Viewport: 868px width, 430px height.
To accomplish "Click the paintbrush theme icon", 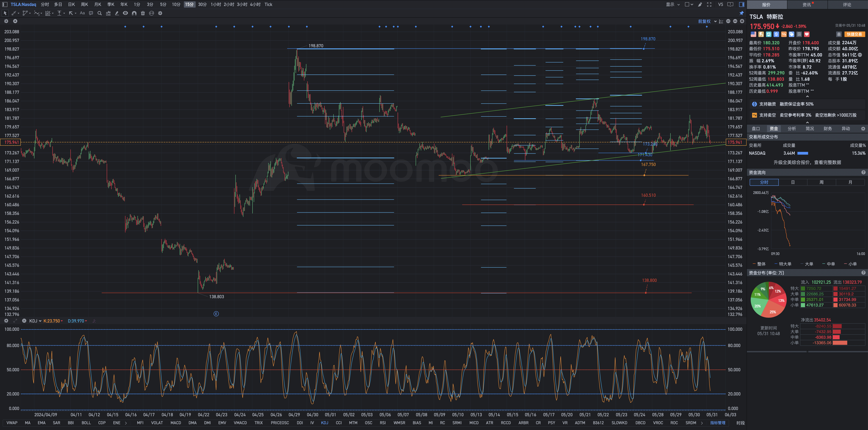I will (700, 4).
